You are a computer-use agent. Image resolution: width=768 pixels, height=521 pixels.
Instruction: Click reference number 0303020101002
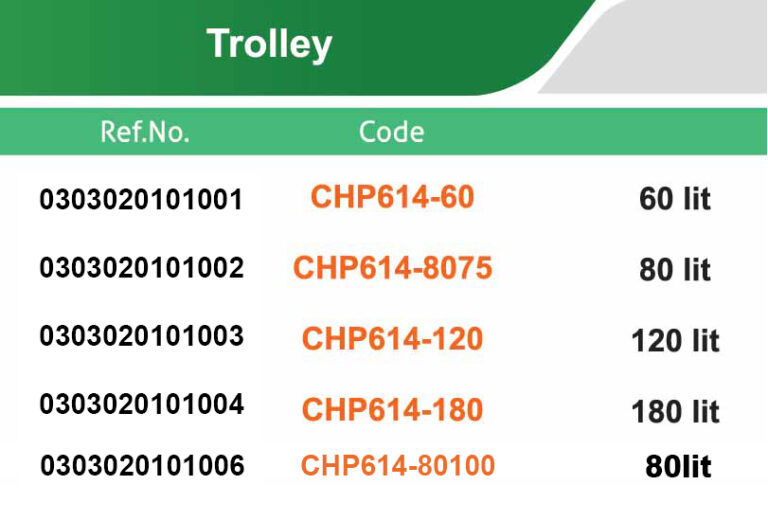[x=141, y=268]
